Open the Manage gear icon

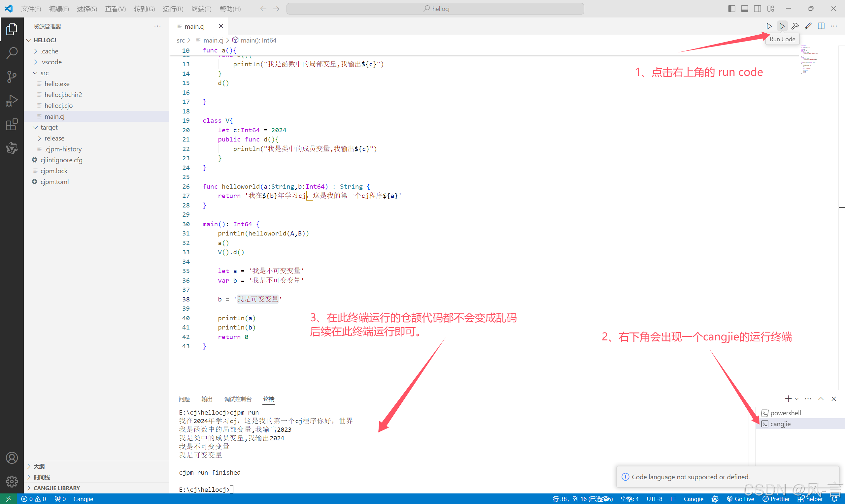(12, 481)
